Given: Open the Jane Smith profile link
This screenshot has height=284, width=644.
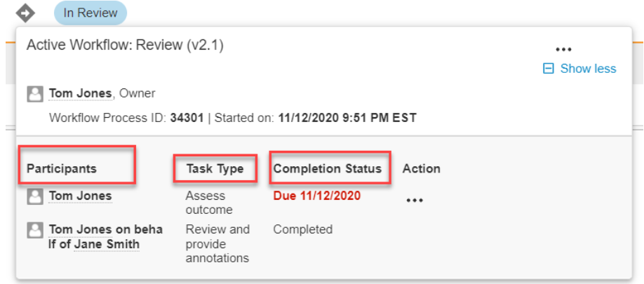Looking at the screenshot, I should pos(107,245).
